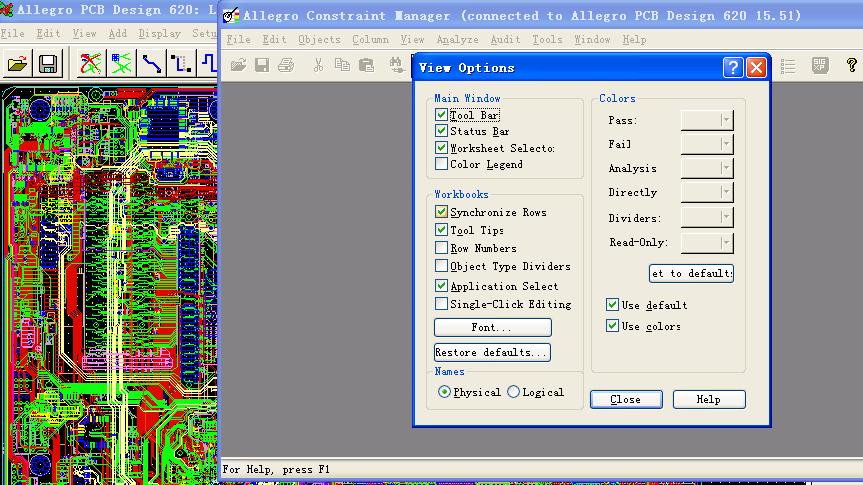Click the Cut scissors icon in Constraint Manager
Viewport: 863px width, 485px height.
(x=318, y=66)
